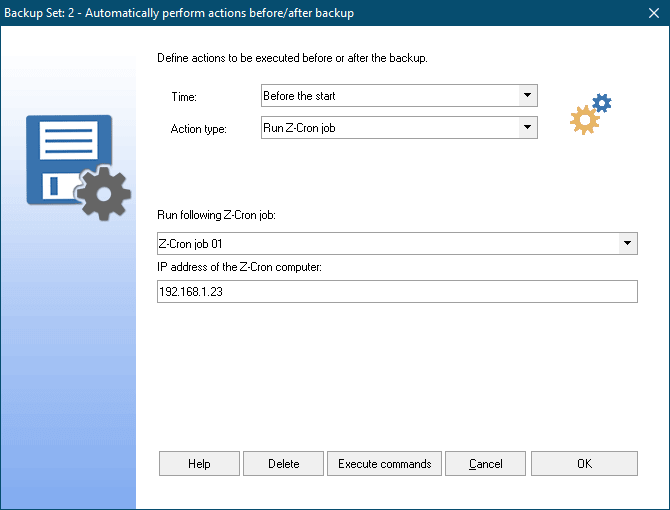Screen dimensions: 670x510
Task: Click the 'IP address of the Z-Cron computer:' label
Action: [239, 267]
